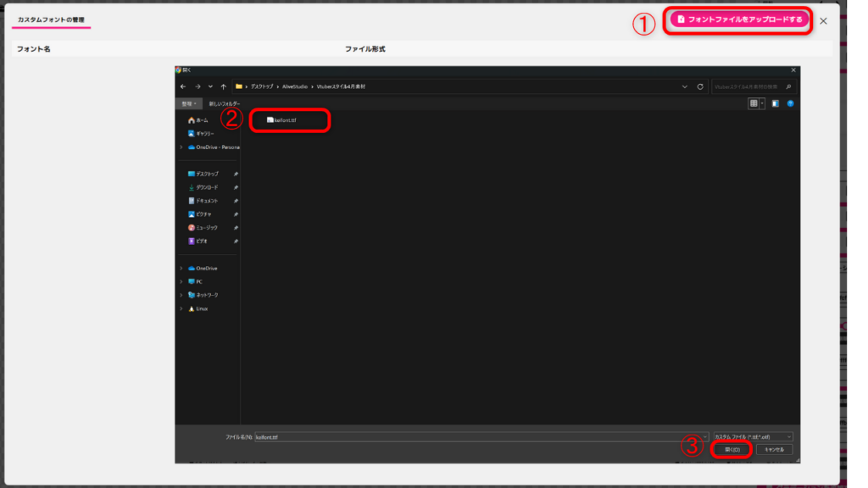Open the pinned ドキュメント folder
This screenshot has width=868, height=488.
pos(203,201)
